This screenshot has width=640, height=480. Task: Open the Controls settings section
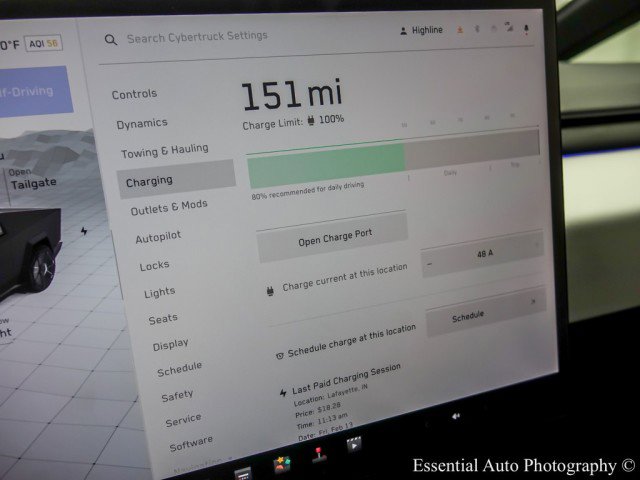pyautogui.click(x=134, y=94)
